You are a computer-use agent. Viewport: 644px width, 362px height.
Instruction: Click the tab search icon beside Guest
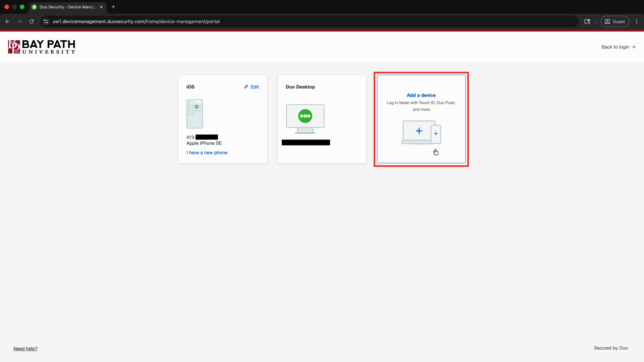tap(587, 21)
